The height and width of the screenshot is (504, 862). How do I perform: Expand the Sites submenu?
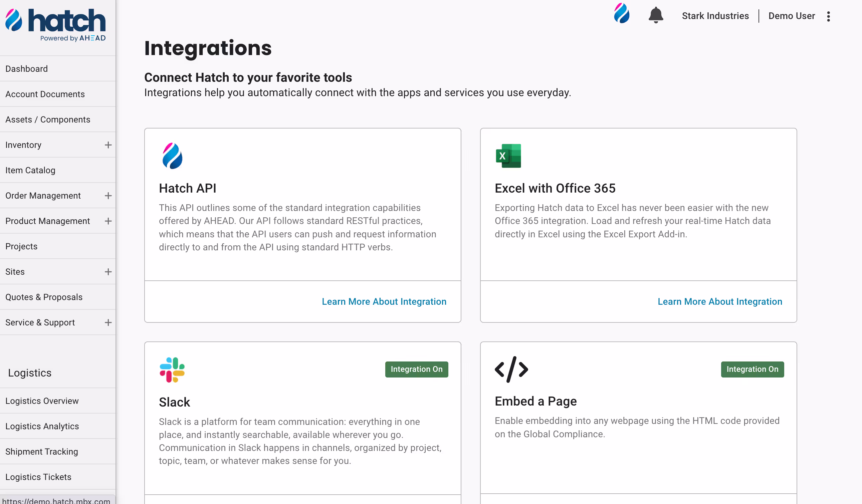click(108, 272)
